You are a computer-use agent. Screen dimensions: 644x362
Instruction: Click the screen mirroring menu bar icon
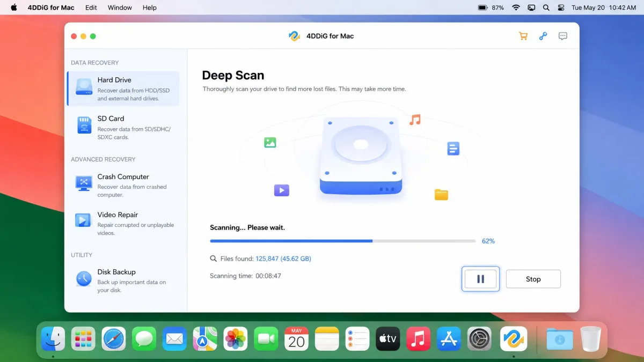point(531,8)
